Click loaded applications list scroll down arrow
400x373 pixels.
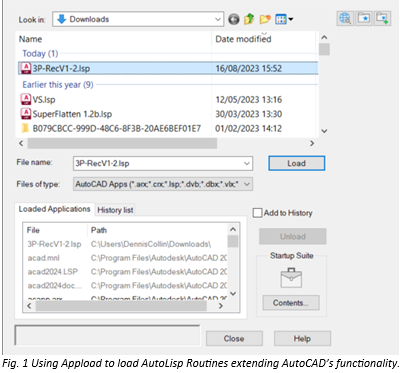tap(233, 293)
